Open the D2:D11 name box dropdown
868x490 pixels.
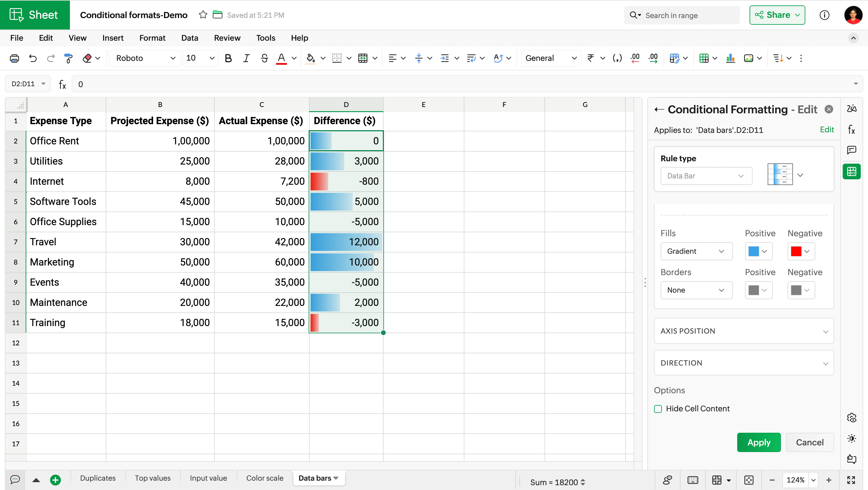[43, 84]
